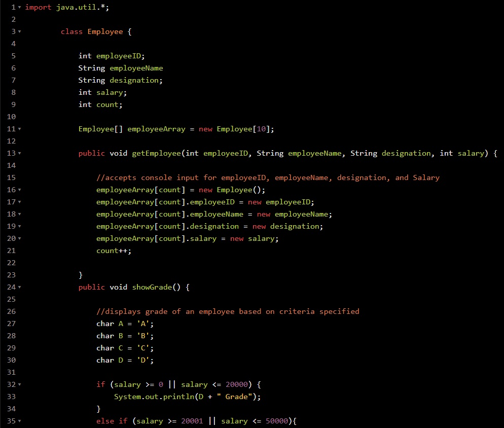Image resolution: width=504 pixels, height=428 pixels.
Task: Collapse showGrade method fold at line 24
Action: click(20, 287)
